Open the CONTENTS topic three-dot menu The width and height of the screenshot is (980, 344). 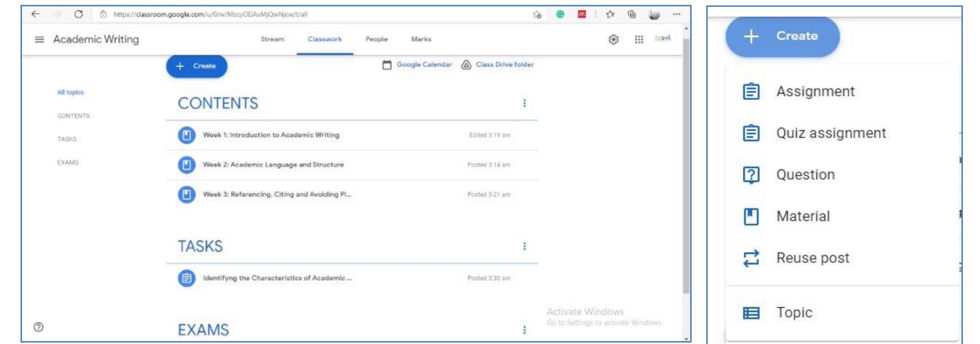click(x=524, y=103)
